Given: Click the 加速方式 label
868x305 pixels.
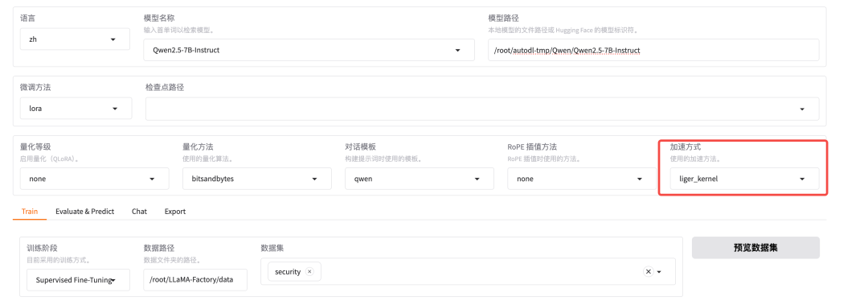Looking at the screenshot, I should coord(686,147).
